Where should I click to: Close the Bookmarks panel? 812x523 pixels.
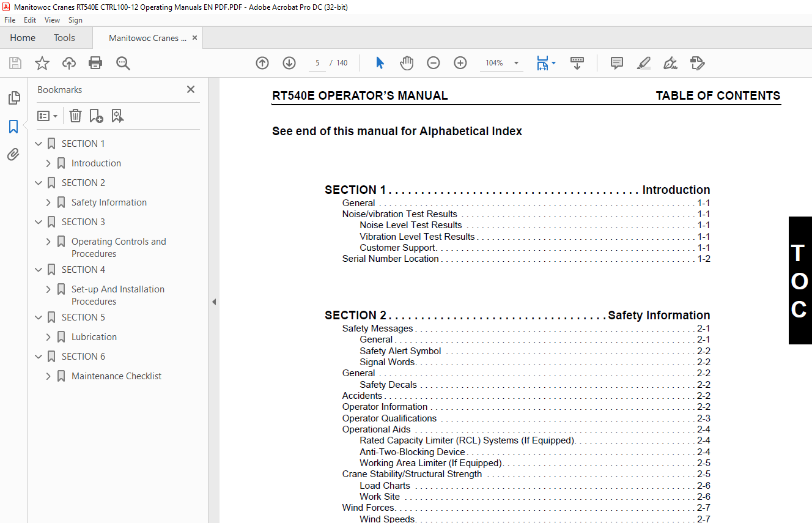(x=191, y=89)
